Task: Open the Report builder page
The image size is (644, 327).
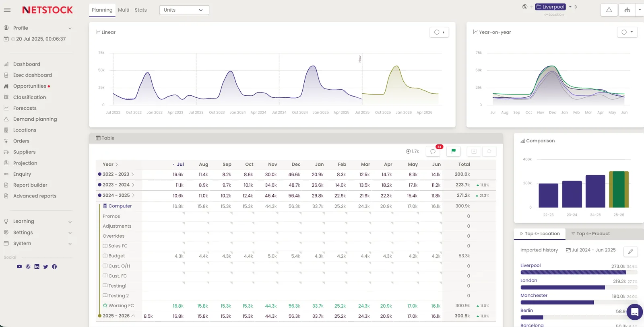Action: [30, 185]
